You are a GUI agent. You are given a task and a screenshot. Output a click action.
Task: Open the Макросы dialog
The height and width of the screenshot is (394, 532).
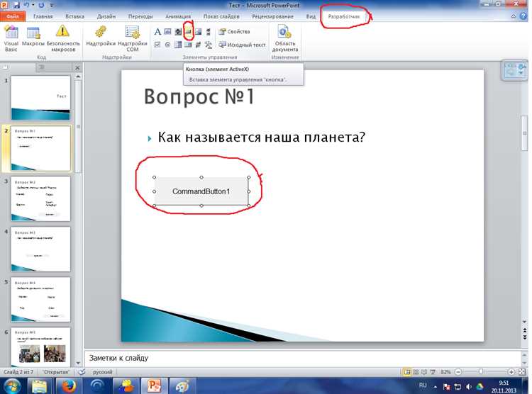tap(33, 38)
